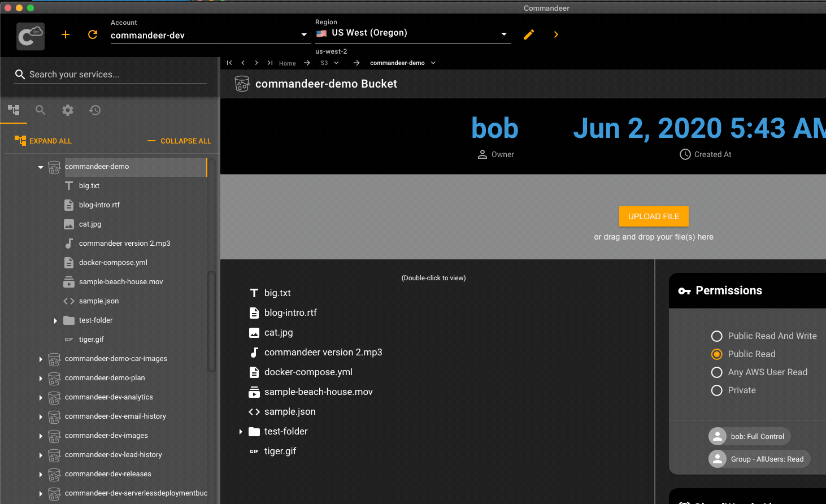Screen dimensions: 826x504
Task: Switch to the search sidebar tab
Action: point(40,110)
